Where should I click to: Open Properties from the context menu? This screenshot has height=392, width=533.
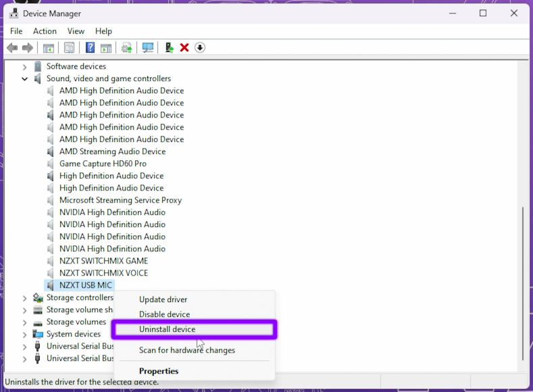pos(159,371)
